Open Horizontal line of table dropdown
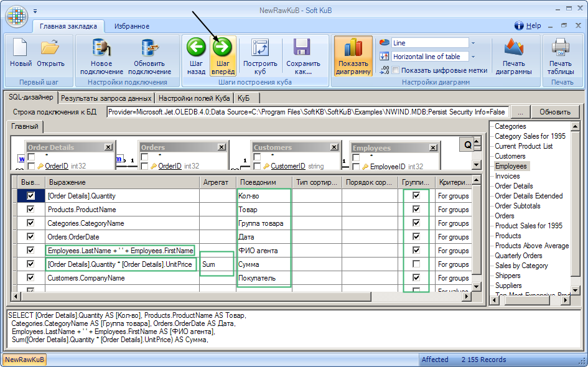This screenshot has height=367, width=588. point(473,57)
